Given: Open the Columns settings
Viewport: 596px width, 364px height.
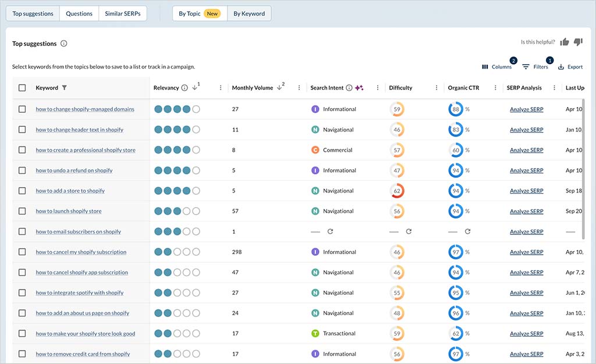Looking at the screenshot, I should (x=497, y=67).
